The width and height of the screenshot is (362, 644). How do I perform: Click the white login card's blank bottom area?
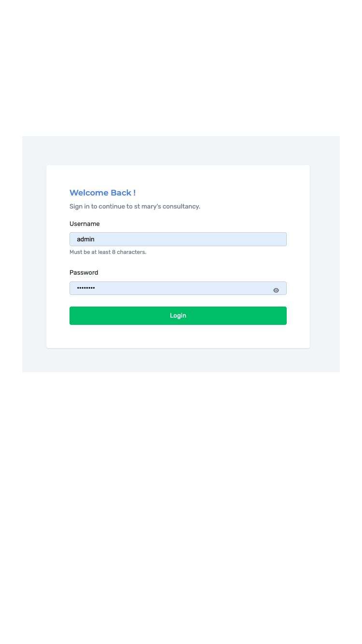coord(178,337)
